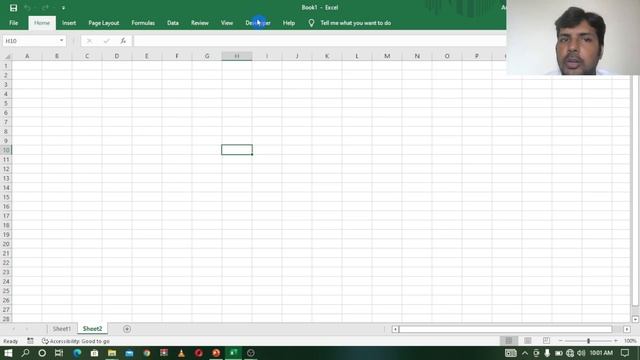Select column H header
Viewport: 640px width, 360px height.
[x=237, y=56]
